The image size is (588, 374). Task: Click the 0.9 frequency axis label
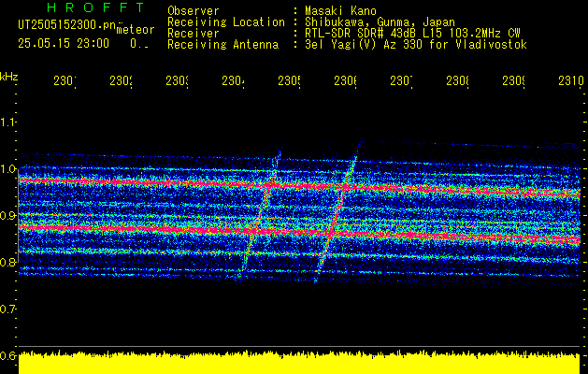click(7, 216)
